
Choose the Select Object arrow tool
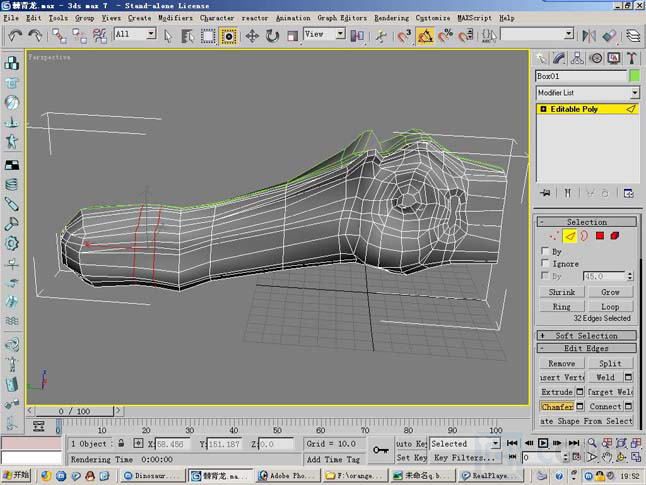click(168, 36)
